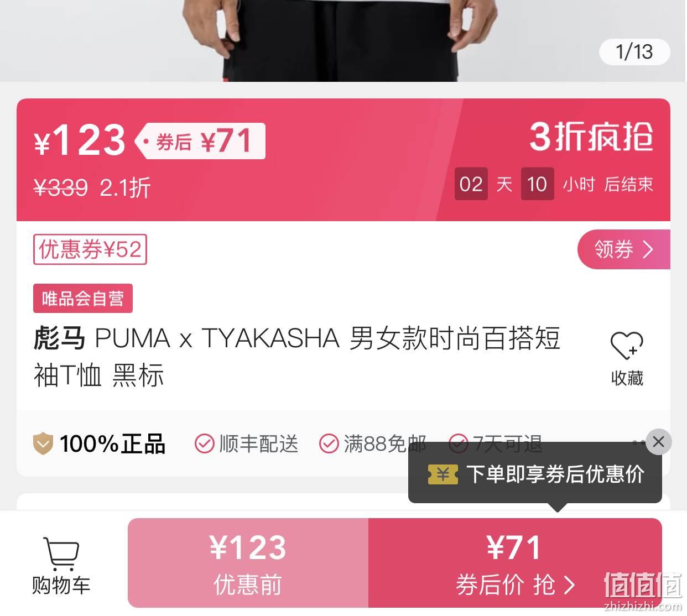Tap the checkmark beside 满88免邮

[329, 444]
